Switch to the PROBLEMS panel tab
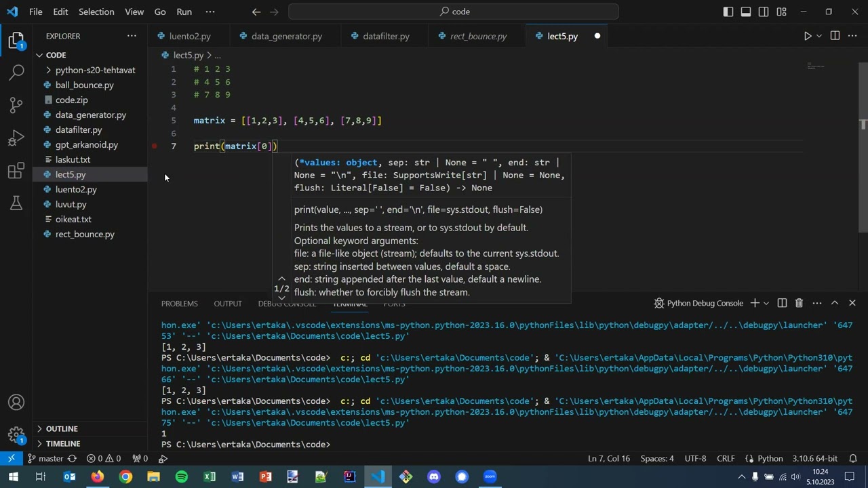 pos(180,304)
